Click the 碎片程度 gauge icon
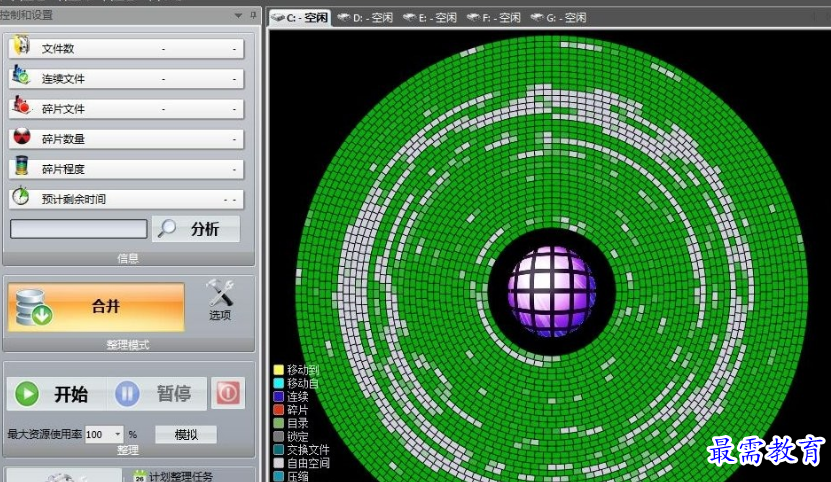The image size is (831, 482). 22,166
